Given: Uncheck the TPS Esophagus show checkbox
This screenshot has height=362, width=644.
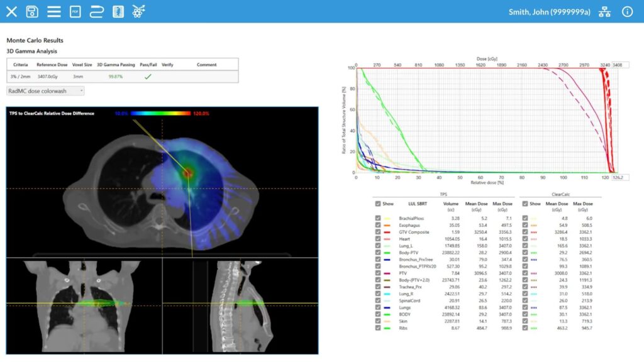Looking at the screenshot, I should point(378,225).
